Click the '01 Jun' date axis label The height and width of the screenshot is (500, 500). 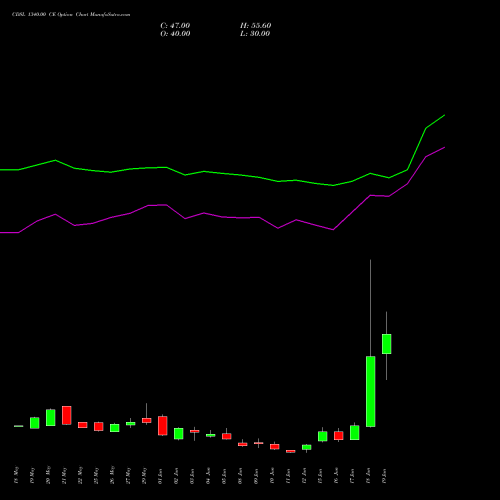(x=161, y=476)
